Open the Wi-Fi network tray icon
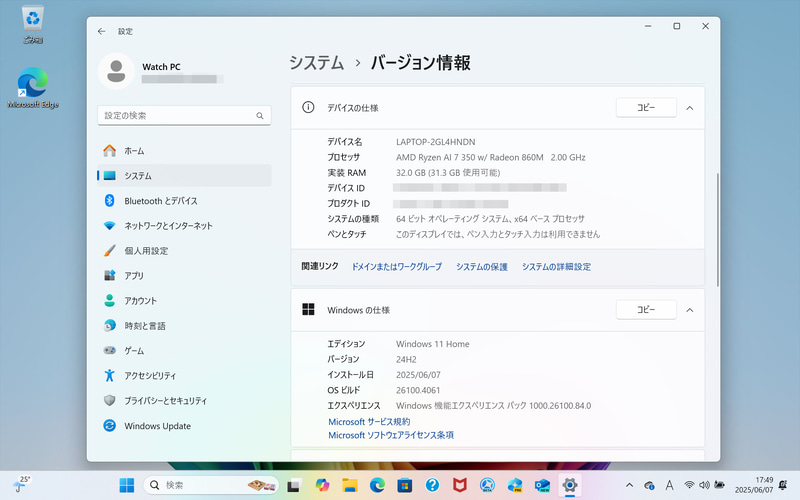The image size is (800, 500). 689,485
